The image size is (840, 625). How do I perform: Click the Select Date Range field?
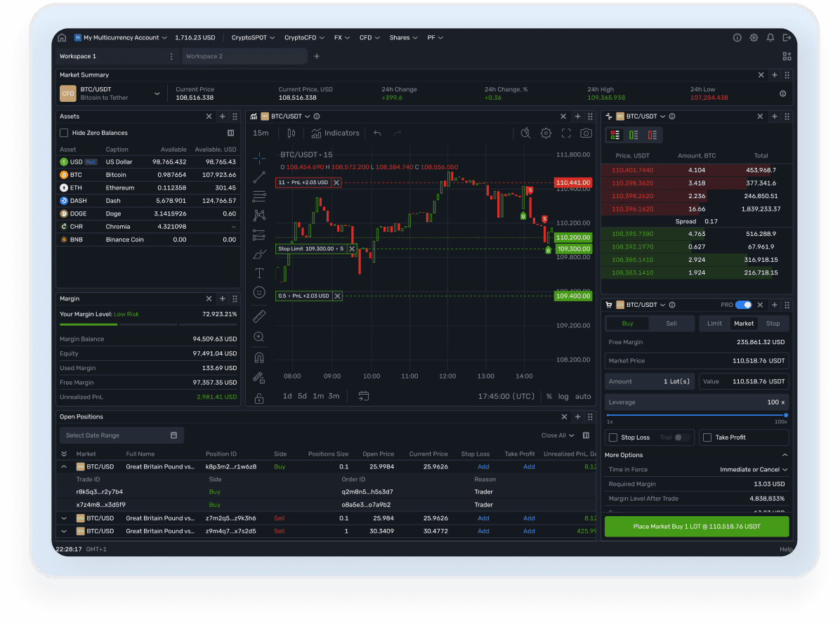pos(122,435)
